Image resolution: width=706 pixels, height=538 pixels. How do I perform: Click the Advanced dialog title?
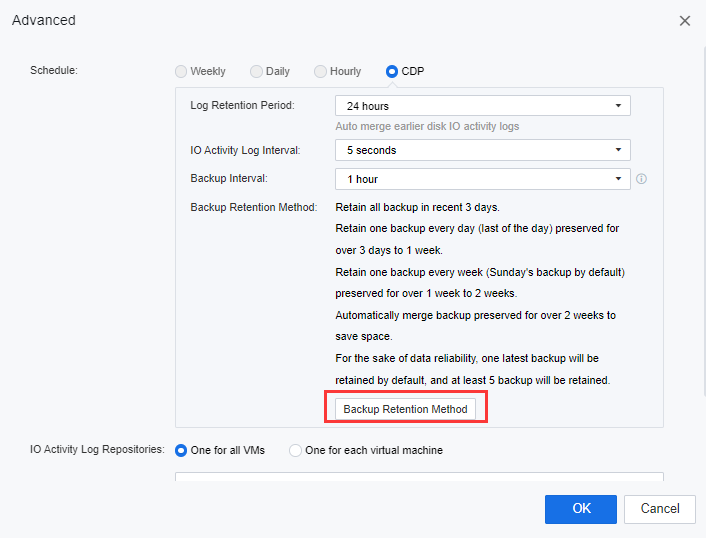pyautogui.click(x=44, y=20)
